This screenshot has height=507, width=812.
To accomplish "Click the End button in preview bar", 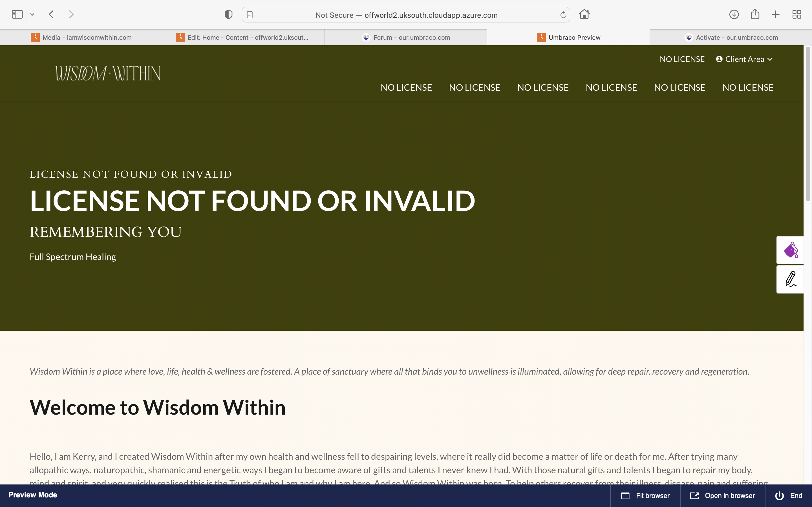I will coord(789,495).
